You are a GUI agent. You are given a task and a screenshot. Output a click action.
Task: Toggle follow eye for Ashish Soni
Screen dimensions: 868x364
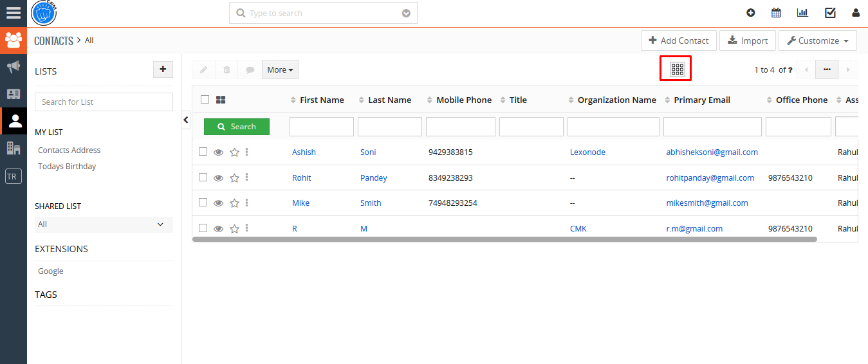[219, 152]
